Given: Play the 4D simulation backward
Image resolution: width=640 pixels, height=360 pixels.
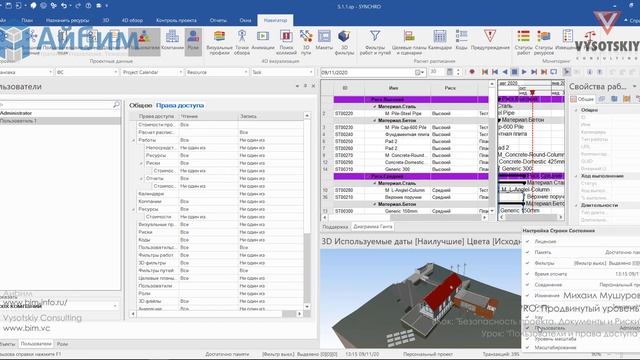Looking at the screenshot, I should click(504, 72).
